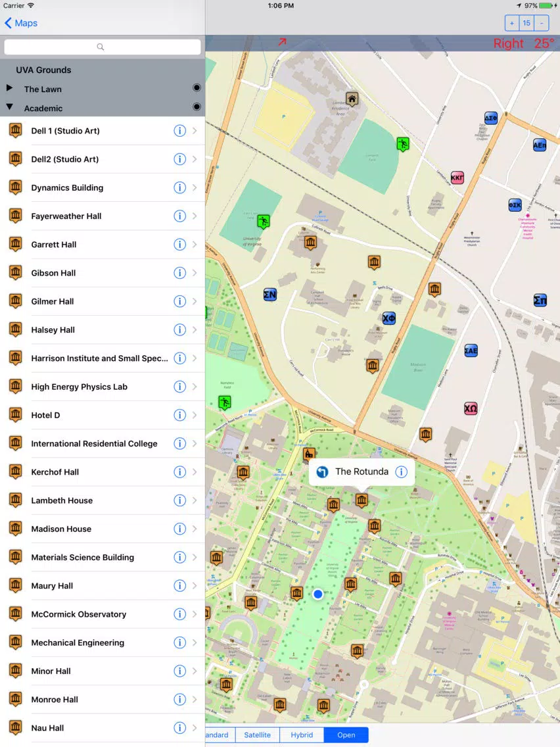
Task: Tap the directions arrow in Rotunda callout
Action: 322,471
